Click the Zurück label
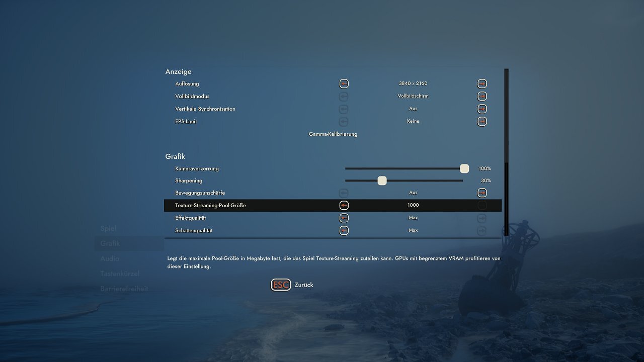The width and height of the screenshot is (644, 362). (304, 285)
